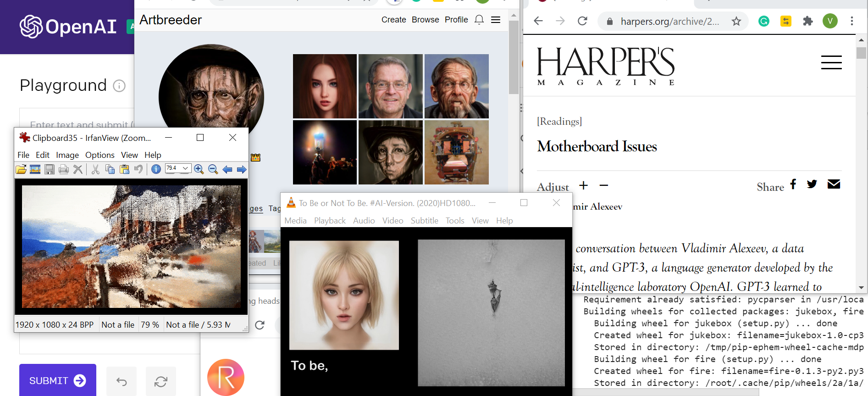Click the Print icon in IrfanView
This screenshot has width=868, height=396.
tap(64, 169)
